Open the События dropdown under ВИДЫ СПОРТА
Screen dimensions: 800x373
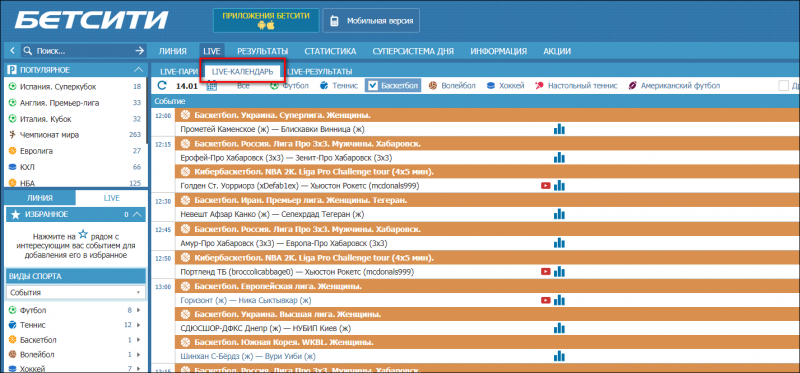(x=76, y=292)
